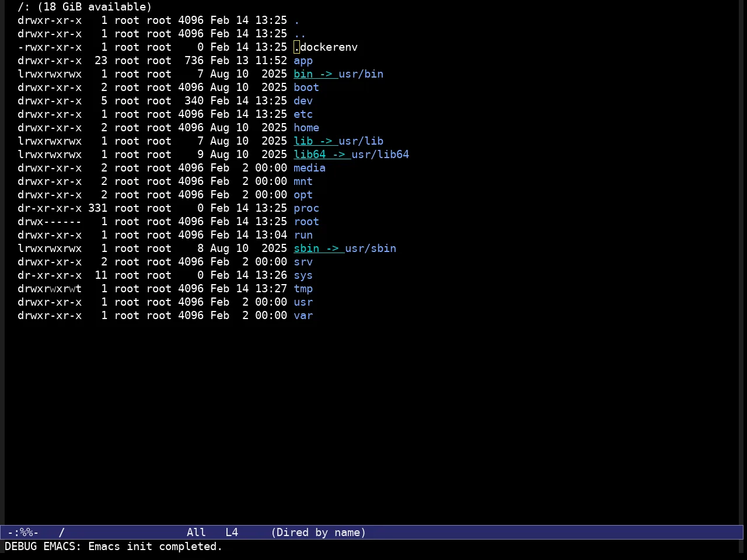Open the etc directory
The width and height of the screenshot is (747, 560).
point(303,114)
